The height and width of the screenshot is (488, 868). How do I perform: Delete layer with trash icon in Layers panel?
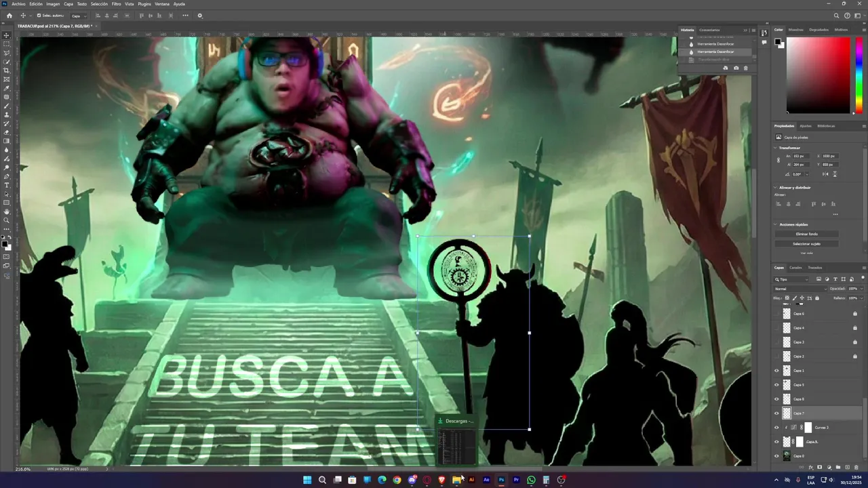856,467
